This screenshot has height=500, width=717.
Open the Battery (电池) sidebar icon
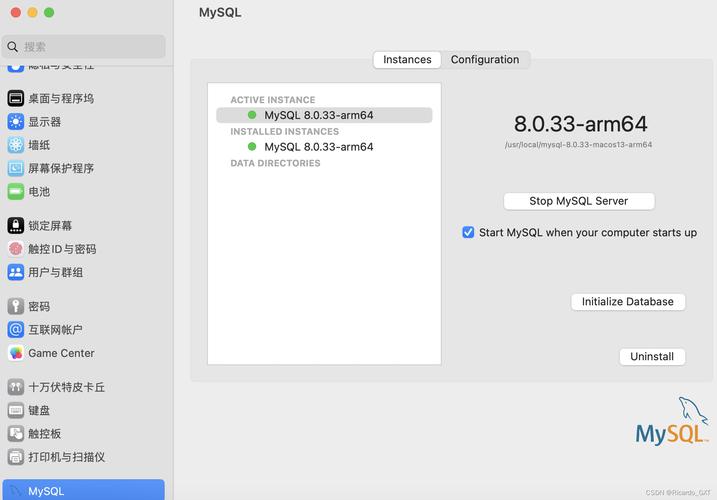pyautogui.click(x=16, y=191)
